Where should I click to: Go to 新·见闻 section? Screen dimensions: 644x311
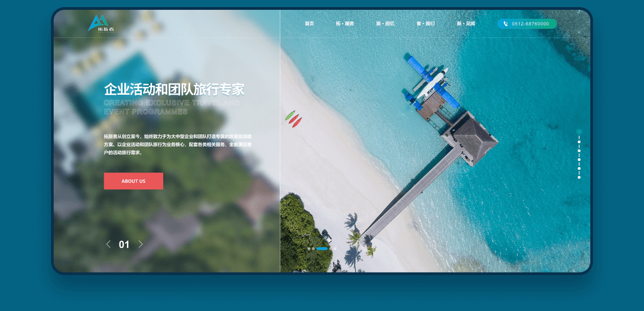(x=466, y=24)
